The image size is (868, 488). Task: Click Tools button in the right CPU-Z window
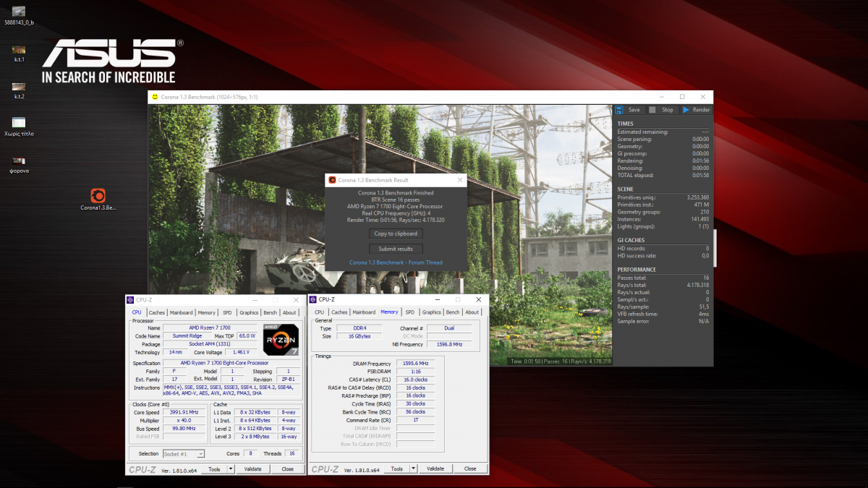coord(396,469)
